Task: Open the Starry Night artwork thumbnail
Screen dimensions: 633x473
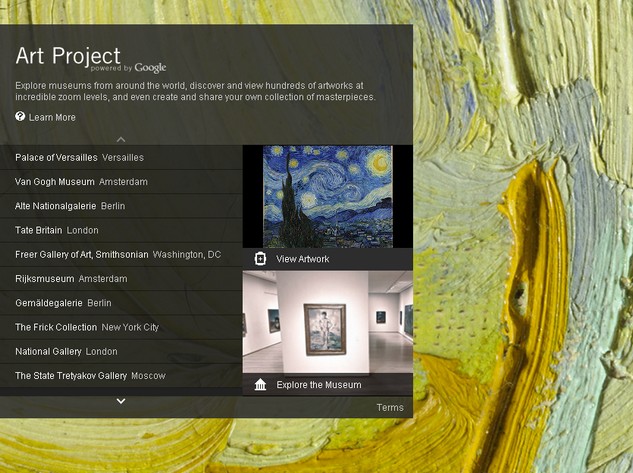Action: pyautogui.click(x=328, y=197)
